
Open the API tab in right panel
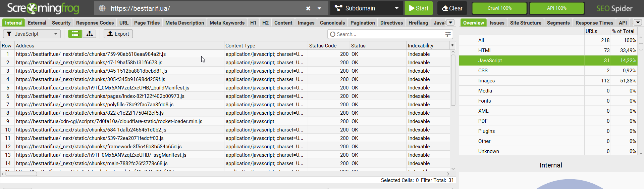click(623, 23)
